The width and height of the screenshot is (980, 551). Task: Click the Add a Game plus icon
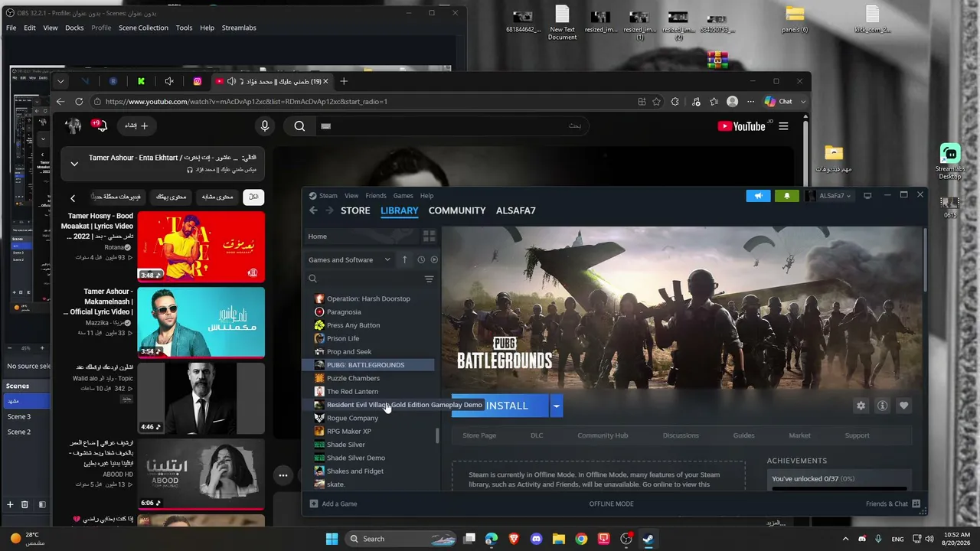point(313,504)
